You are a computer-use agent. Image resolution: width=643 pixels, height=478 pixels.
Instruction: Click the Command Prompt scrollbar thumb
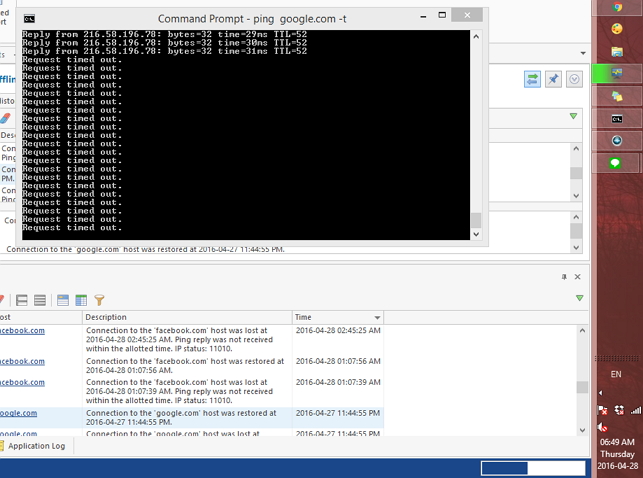[476, 220]
